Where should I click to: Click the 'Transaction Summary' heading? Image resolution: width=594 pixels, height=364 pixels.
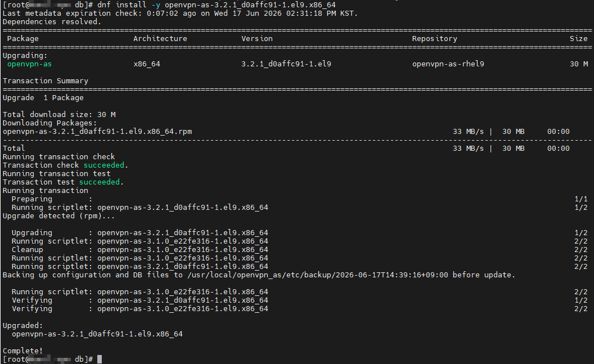pos(46,80)
